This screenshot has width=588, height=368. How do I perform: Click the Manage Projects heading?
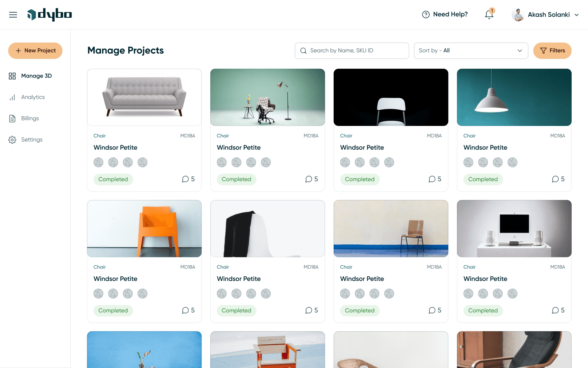[125, 51]
